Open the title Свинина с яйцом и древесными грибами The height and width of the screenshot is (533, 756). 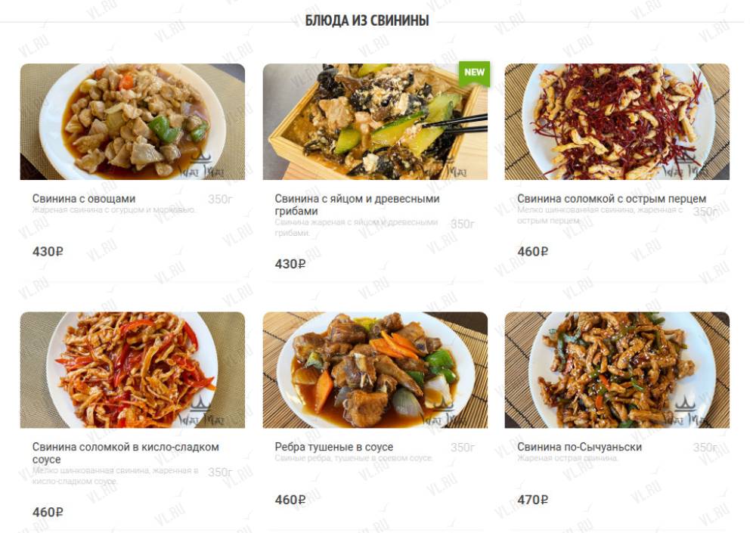pos(358,205)
